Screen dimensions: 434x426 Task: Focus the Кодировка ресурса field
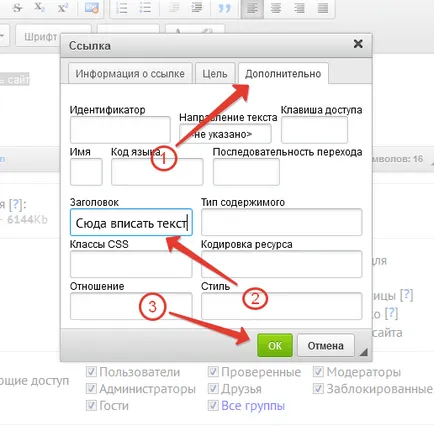pyautogui.click(x=281, y=264)
